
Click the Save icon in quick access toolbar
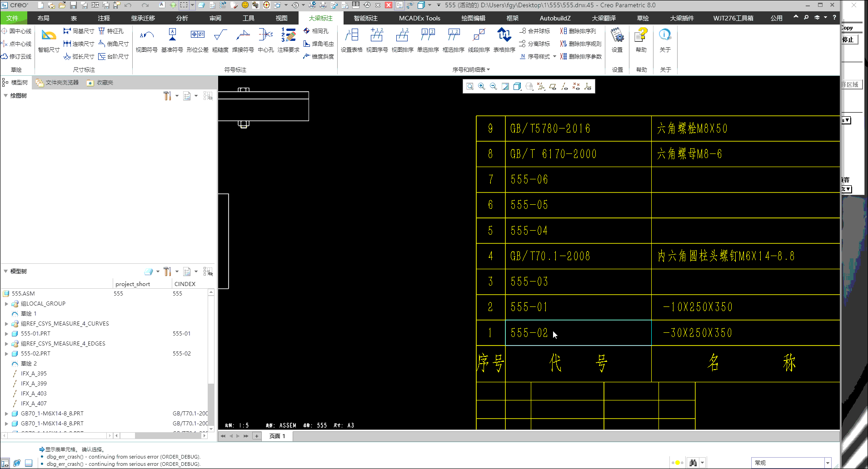pos(73,5)
